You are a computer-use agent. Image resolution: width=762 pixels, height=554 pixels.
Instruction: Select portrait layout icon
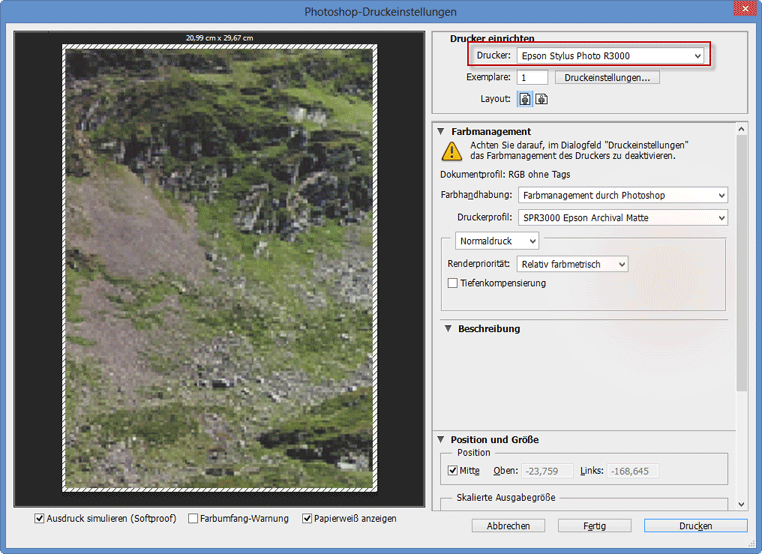pos(525,99)
